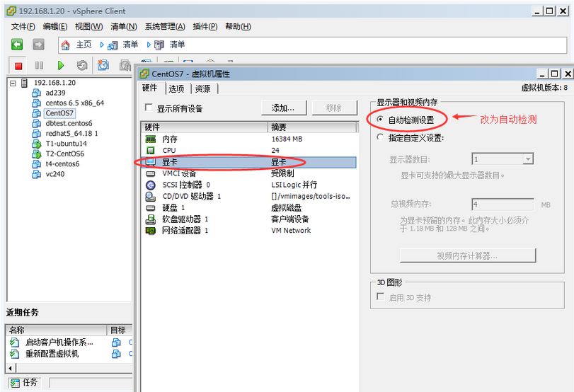The height and width of the screenshot is (392, 574).
Task: Select the 指定自定义设置 radio button
Action: click(380, 137)
